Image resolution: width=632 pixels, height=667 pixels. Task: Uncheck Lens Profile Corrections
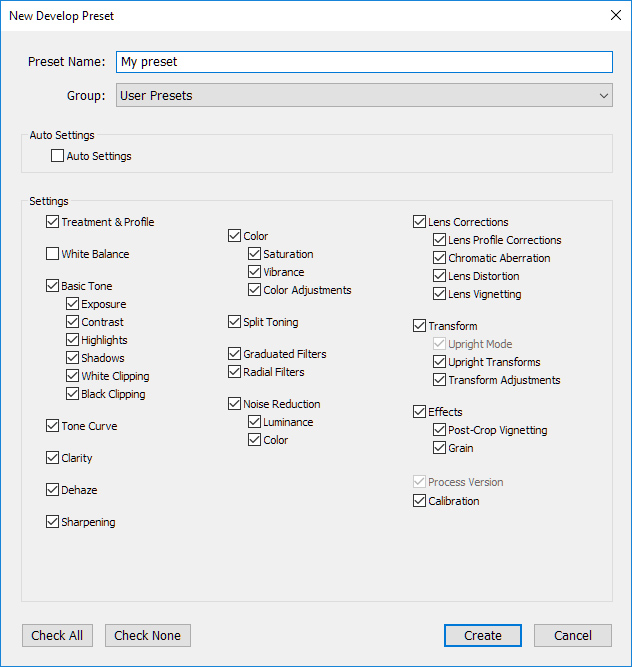coord(440,240)
